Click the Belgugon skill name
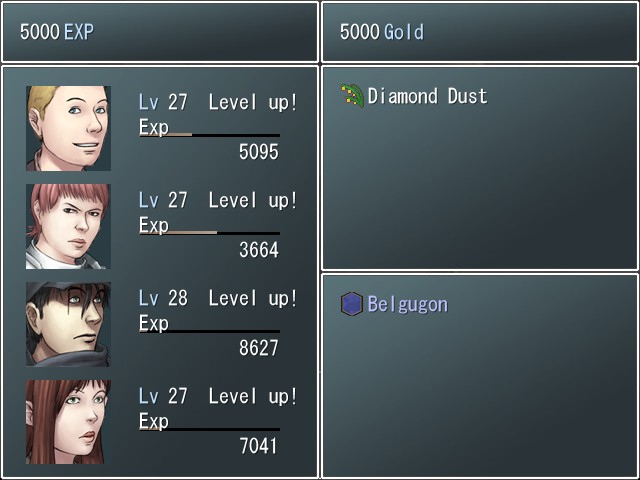Image resolution: width=640 pixels, height=480 pixels. [x=408, y=304]
